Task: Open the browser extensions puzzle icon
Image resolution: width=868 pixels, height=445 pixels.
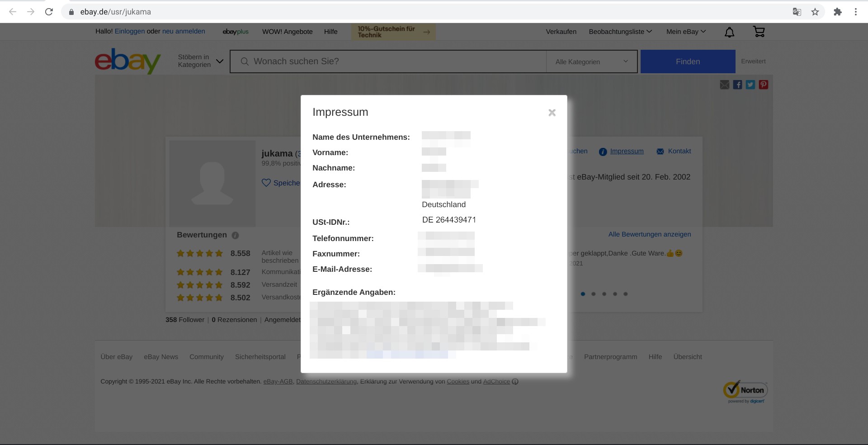Action: [x=838, y=12]
